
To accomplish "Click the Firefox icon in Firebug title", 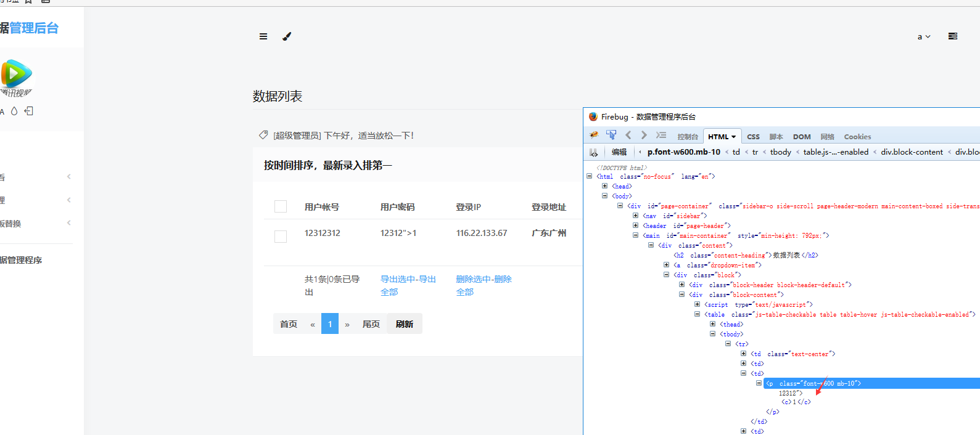I will pyautogui.click(x=593, y=116).
